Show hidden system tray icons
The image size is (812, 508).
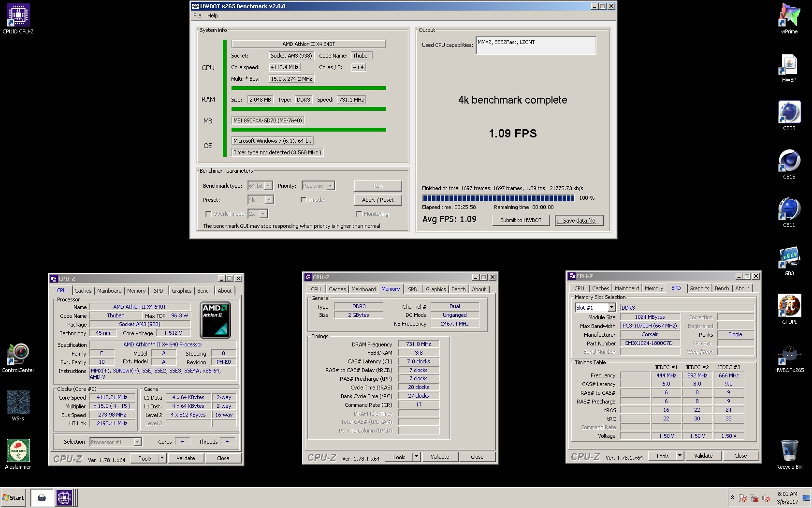coord(732,497)
